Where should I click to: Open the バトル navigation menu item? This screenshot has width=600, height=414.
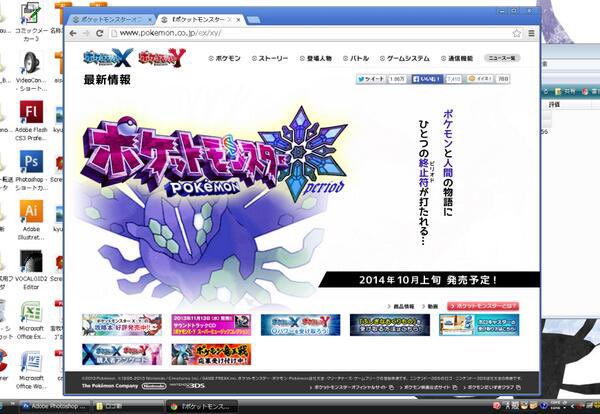point(356,59)
